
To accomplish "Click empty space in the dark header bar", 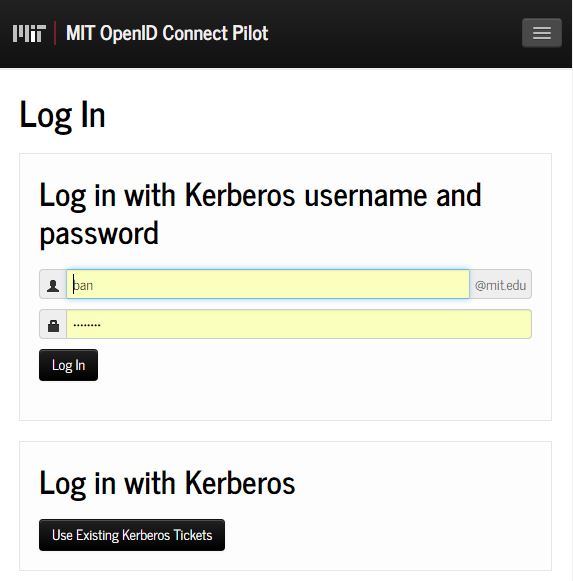I will (x=393, y=33).
